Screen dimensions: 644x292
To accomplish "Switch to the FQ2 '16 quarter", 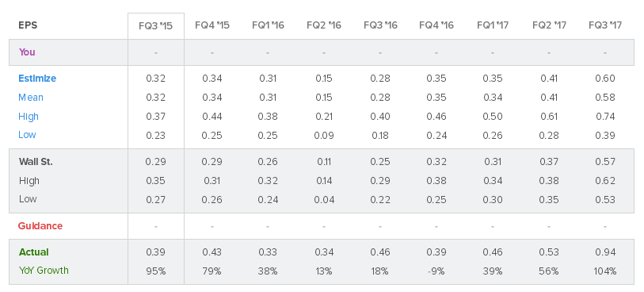I will [324, 25].
